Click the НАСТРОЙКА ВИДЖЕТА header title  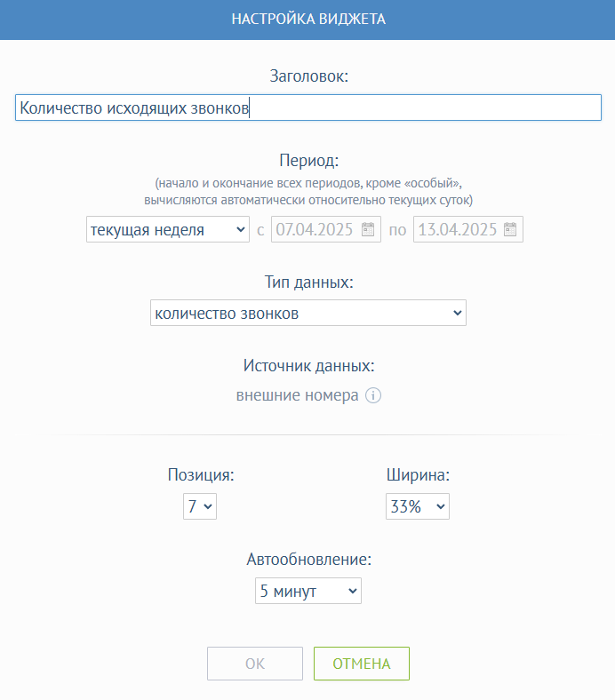point(308,20)
